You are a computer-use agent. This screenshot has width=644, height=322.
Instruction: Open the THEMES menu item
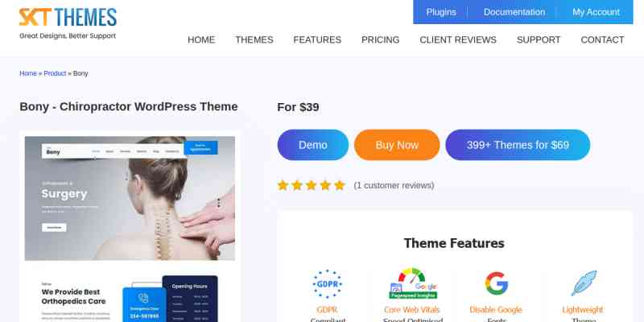tap(254, 39)
